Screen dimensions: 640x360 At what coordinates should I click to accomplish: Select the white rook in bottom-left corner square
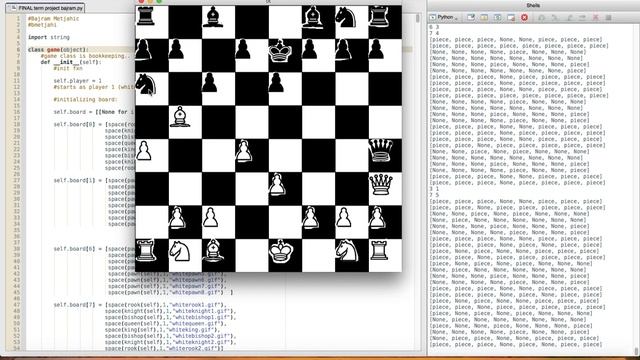146,250
